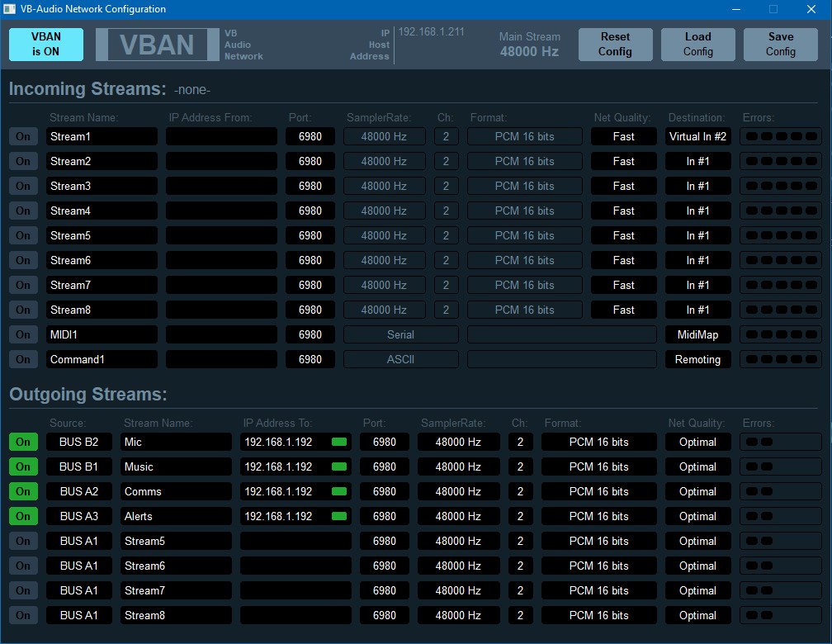This screenshot has height=644, width=832.
Task: Toggle VBAN off using the VBAN is ON button
Action: pyautogui.click(x=45, y=44)
